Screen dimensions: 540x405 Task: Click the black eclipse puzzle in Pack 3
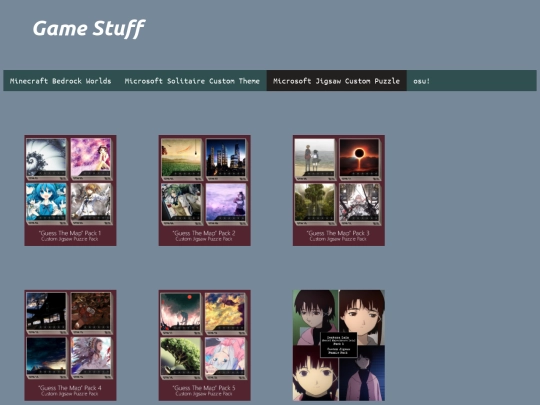tap(360, 159)
